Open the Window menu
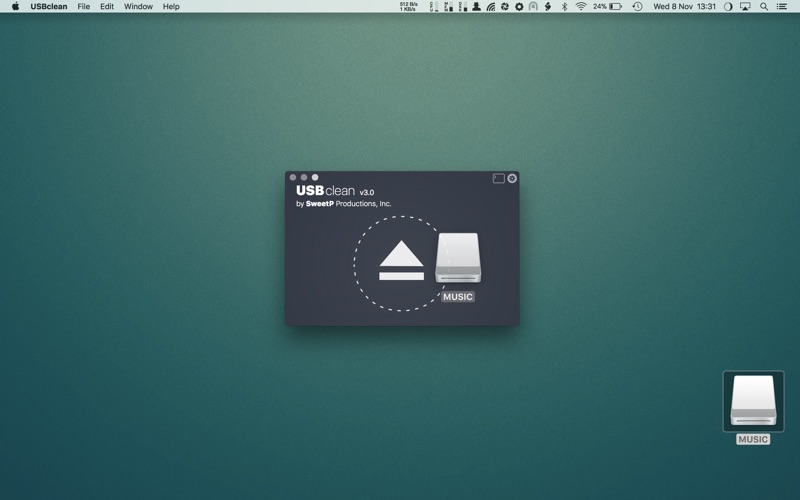Screen dimensions: 800x500 (x=138, y=6)
